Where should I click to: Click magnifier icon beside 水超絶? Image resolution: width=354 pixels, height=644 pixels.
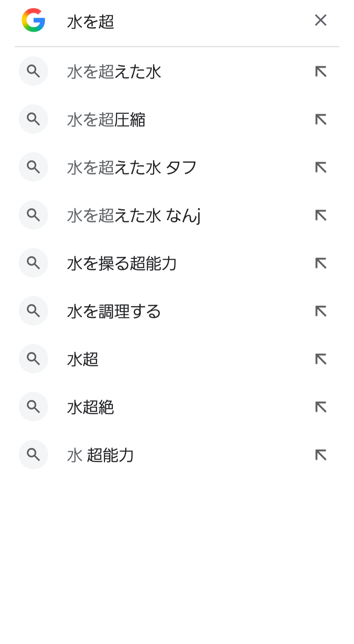pos(33,407)
